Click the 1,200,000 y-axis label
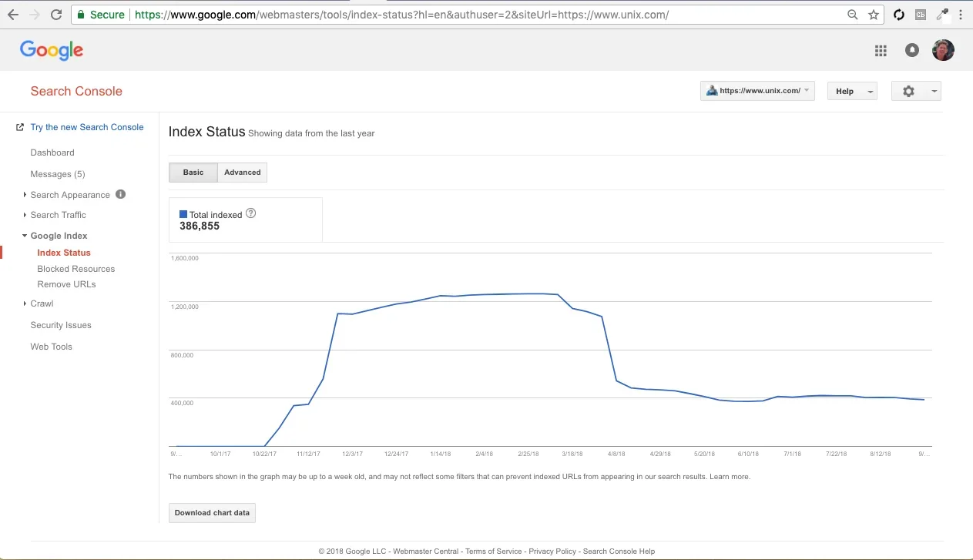Screen dimensions: 973x560 click(185, 307)
